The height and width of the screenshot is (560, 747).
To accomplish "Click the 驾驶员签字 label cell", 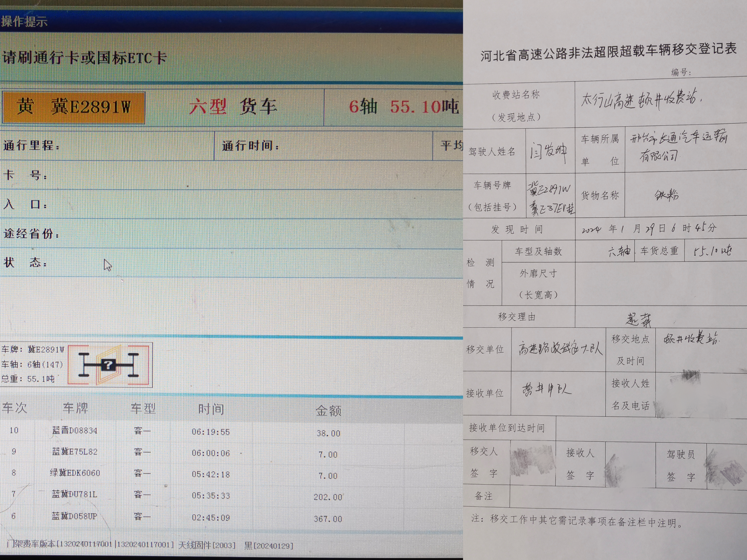I will [681, 465].
